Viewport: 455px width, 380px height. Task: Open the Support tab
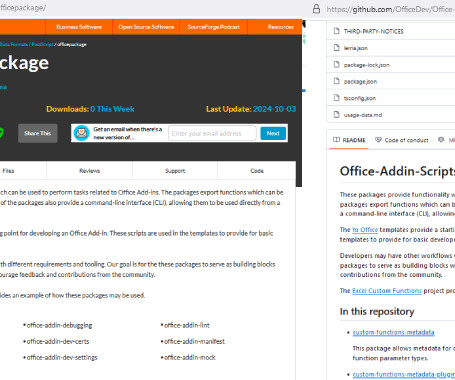(175, 171)
